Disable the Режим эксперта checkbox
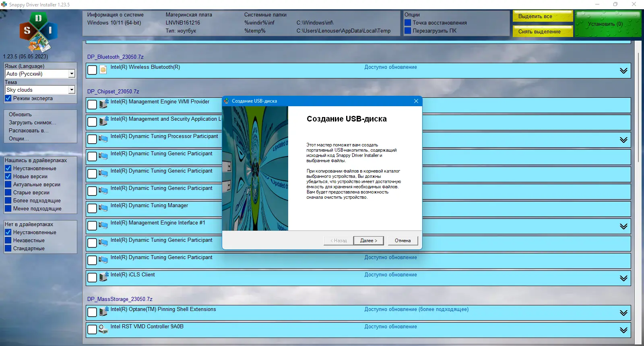Screen dimensions: 644x346 pyautogui.click(x=8, y=99)
